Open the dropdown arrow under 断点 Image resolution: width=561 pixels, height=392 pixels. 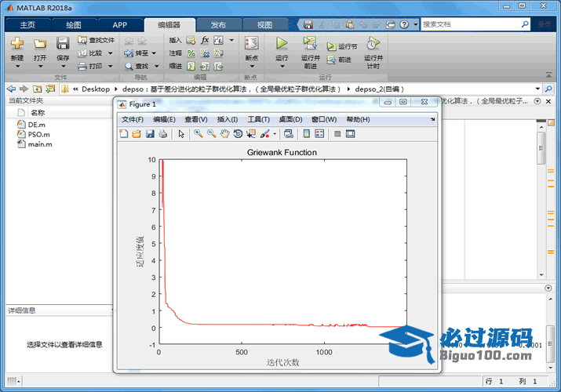[x=252, y=67]
